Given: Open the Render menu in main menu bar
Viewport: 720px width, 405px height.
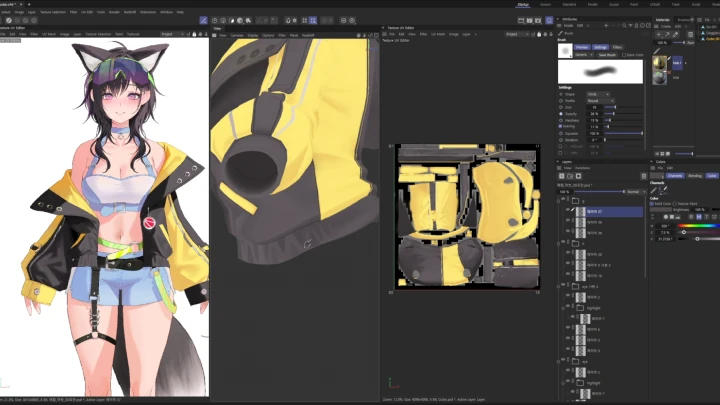Looking at the screenshot, I should pyautogui.click(x=114, y=12).
